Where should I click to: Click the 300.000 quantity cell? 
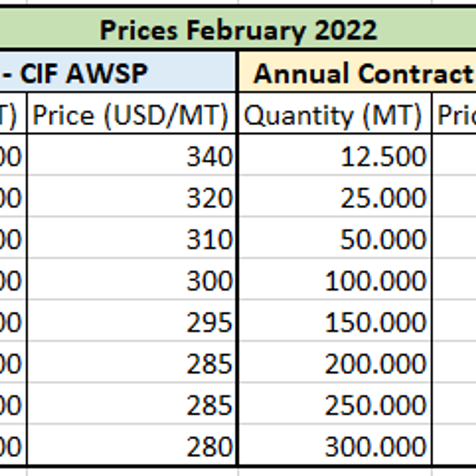point(334,446)
